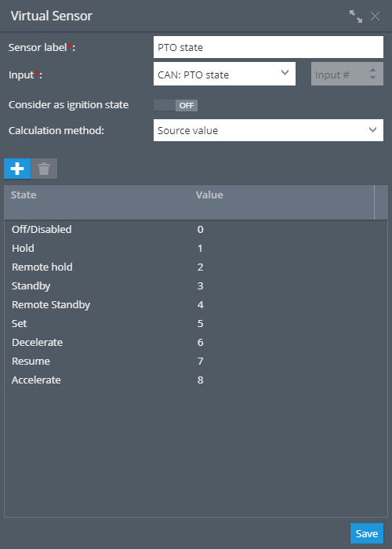Close the Virtual Sensor dialog

(376, 16)
